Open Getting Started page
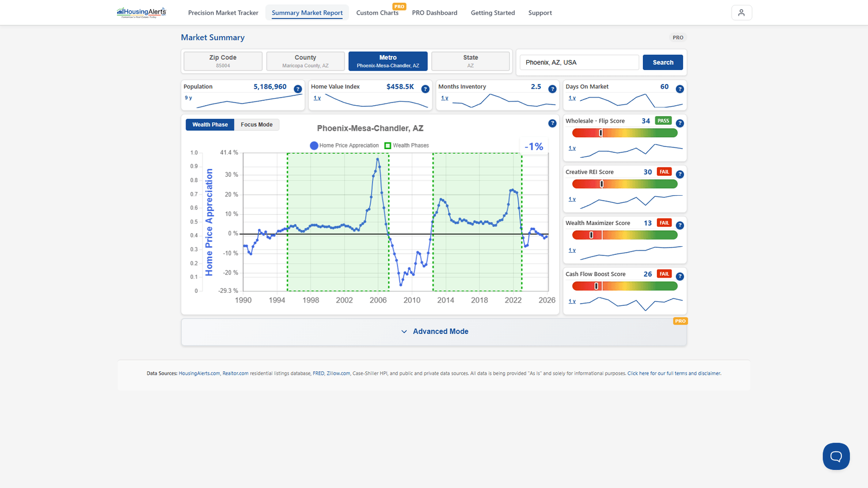 493,12
